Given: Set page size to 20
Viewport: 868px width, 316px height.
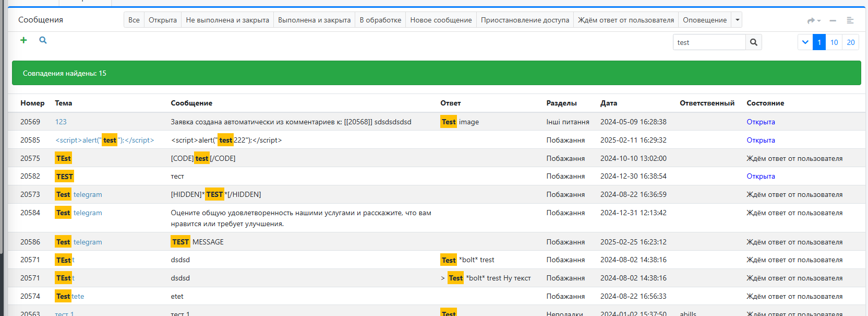Looking at the screenshot, I should click(x=851, y=42).
